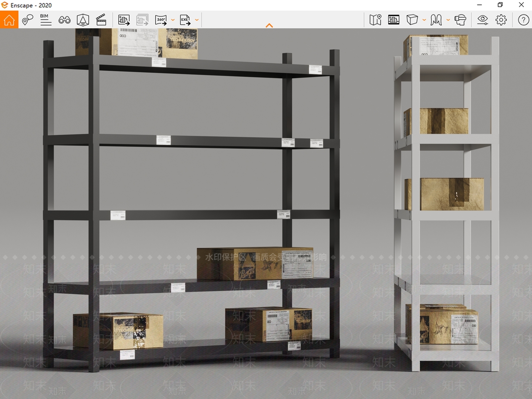Start batch rendering icon
532x399 pixels.
click(x=142, y=20)
